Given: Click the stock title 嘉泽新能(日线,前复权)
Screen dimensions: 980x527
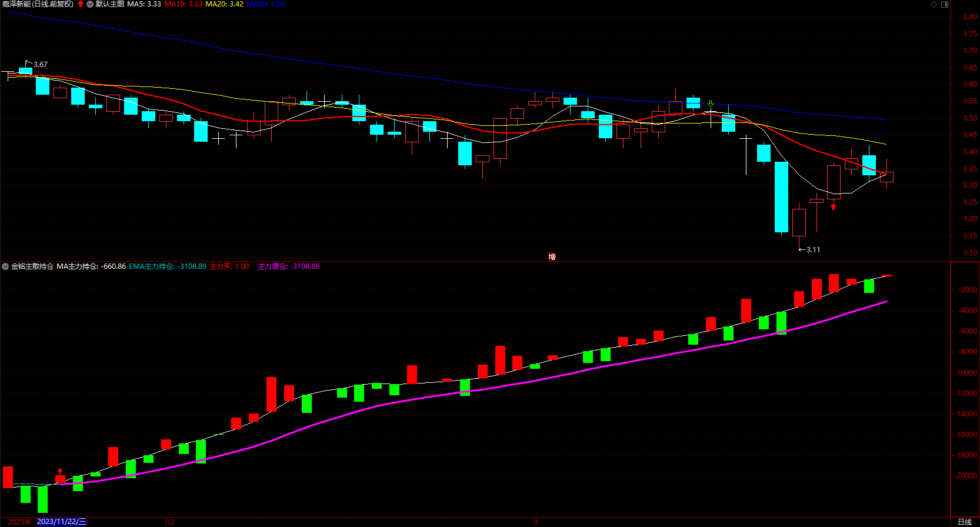Looking at the screenshot, I should click(x=38, y=4).
